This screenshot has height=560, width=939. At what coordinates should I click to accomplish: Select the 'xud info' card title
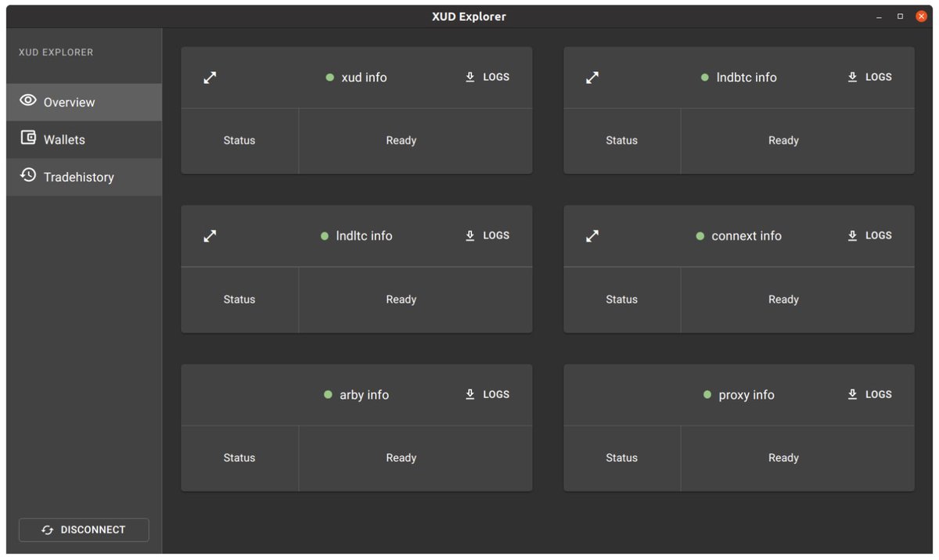pyautogui.click(x=364, y=77)
